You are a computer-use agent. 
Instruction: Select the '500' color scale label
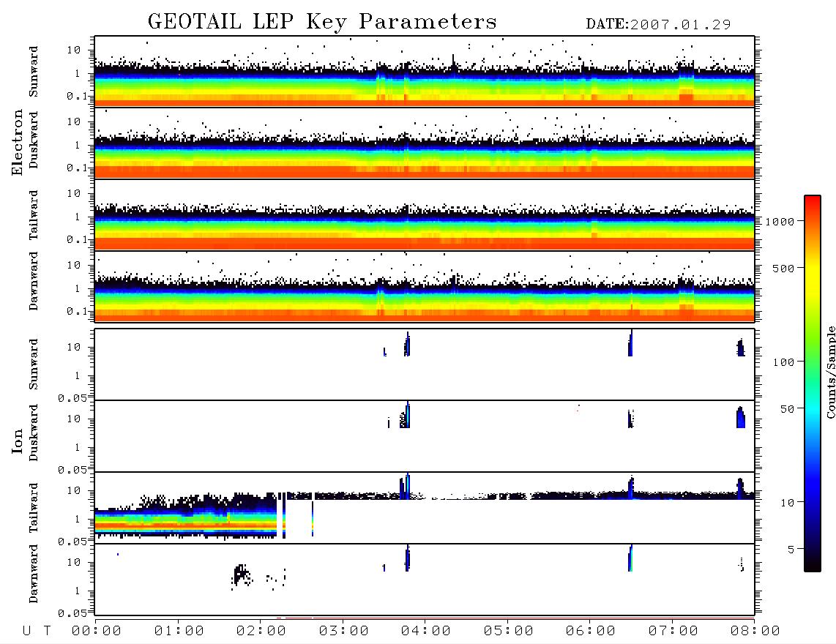(784, 268)
